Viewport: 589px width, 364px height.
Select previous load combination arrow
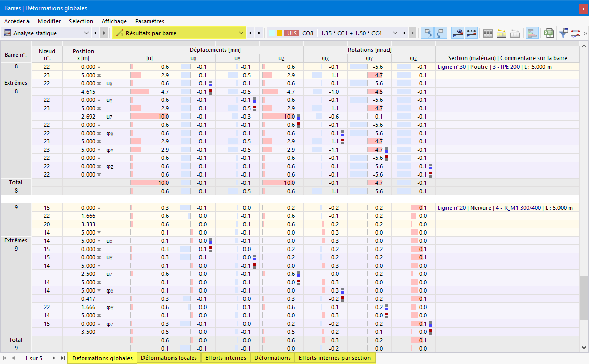coord(404,33)
